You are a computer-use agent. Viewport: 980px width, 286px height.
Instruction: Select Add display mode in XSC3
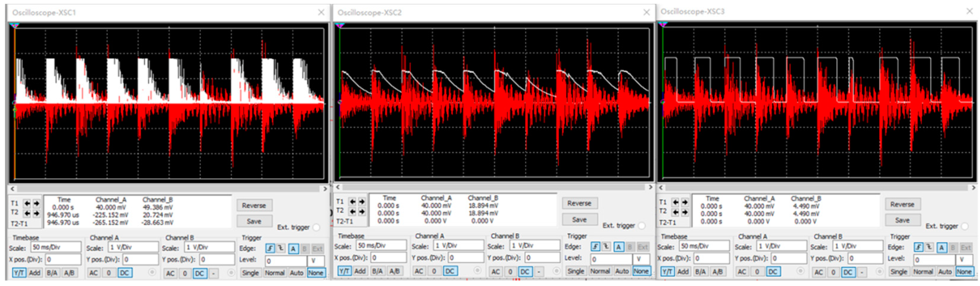tap(683, 271)
